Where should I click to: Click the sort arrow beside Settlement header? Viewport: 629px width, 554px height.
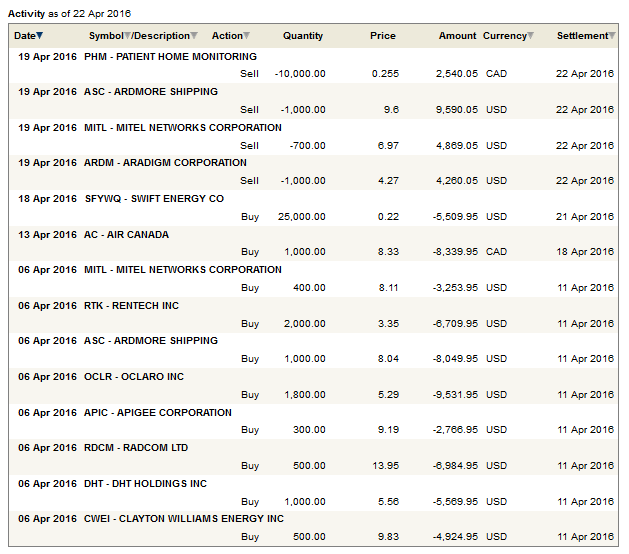612,36
